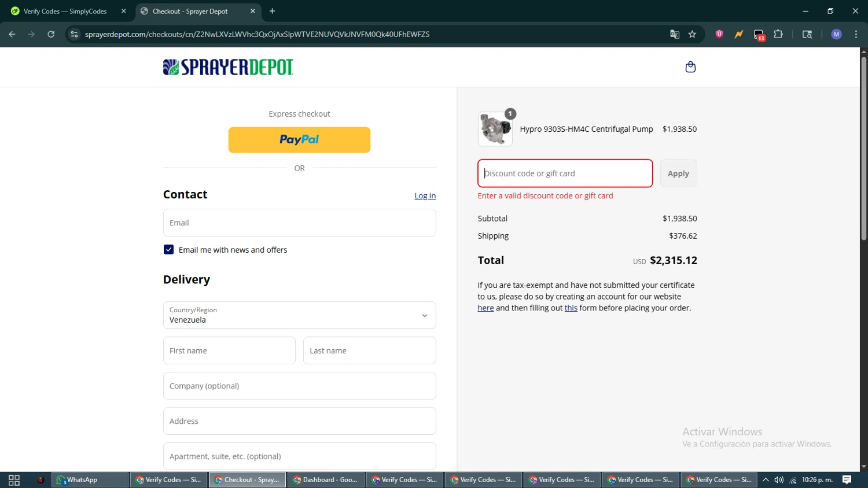Click the Sprayer Depot logo
Image resolution: width=868 pixels, height=488 pixels.
(x=228, y=67)
